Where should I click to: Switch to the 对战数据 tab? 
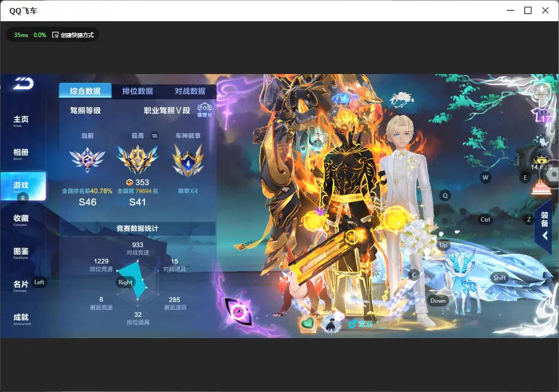tap(190, 91)
